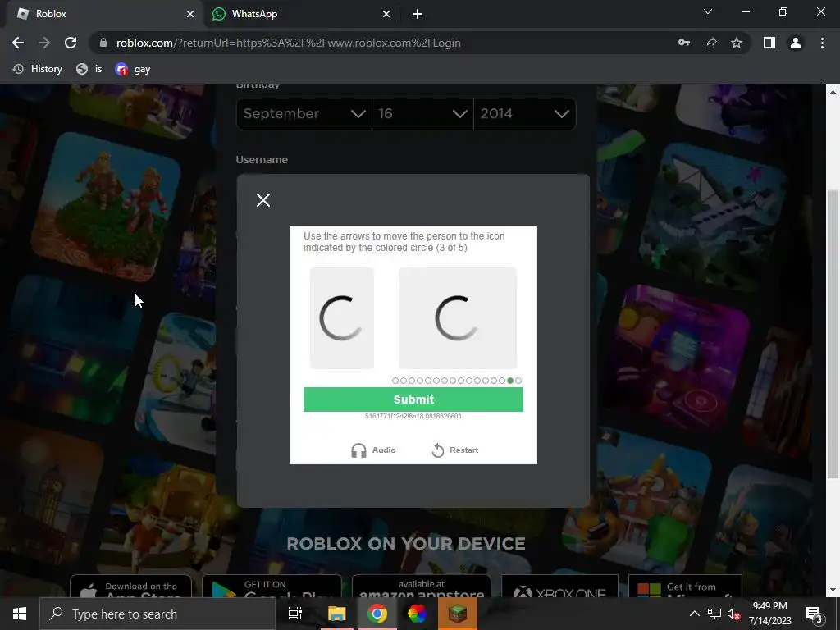Open Task View on taskbar

coord(295,614)
